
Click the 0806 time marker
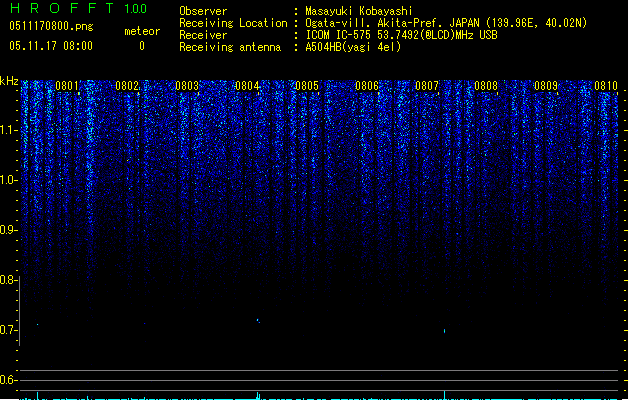pyautogui.click(x=367, y=86)
